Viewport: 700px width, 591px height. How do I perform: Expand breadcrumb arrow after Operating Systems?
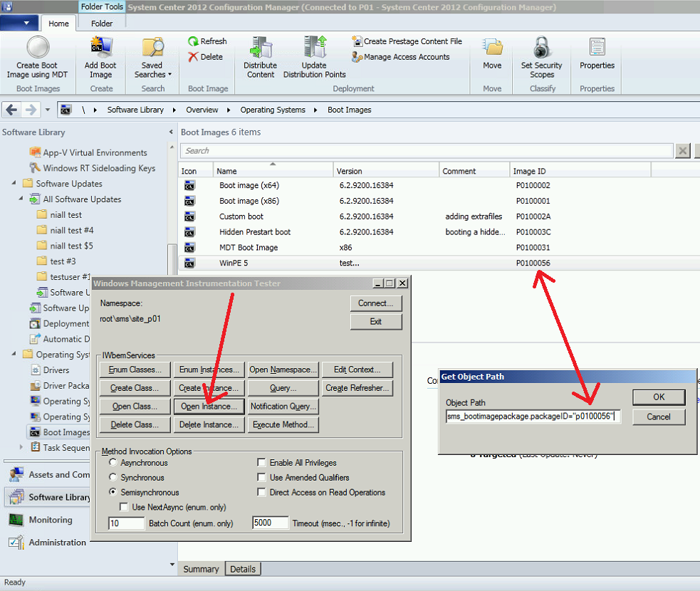(315, 110)
